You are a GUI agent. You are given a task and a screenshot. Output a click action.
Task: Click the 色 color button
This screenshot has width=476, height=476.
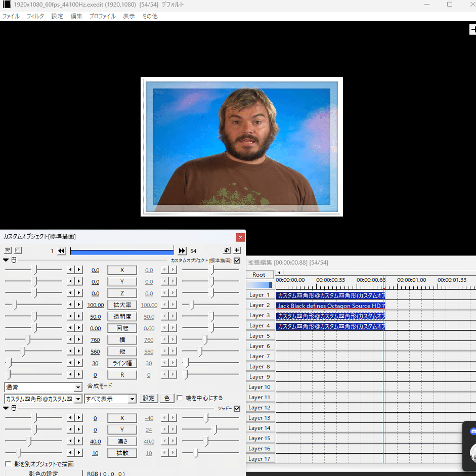[166, 398]
